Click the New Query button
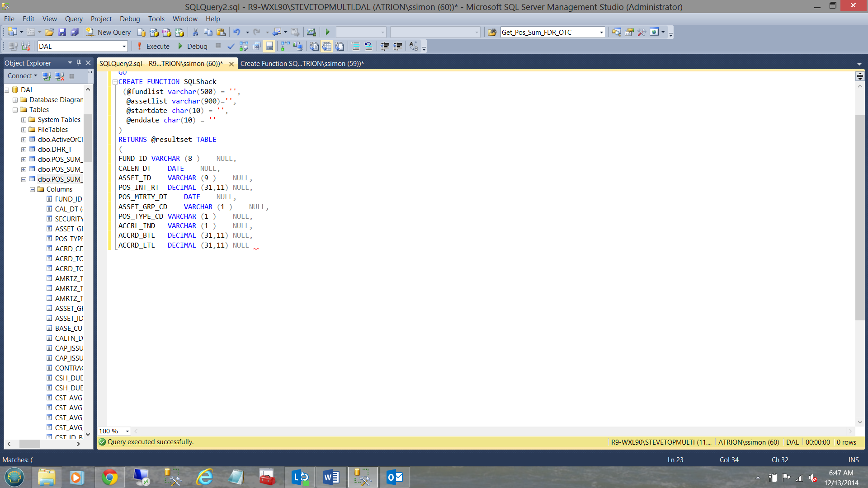This screenshot has width=868, height=488. 109,33
